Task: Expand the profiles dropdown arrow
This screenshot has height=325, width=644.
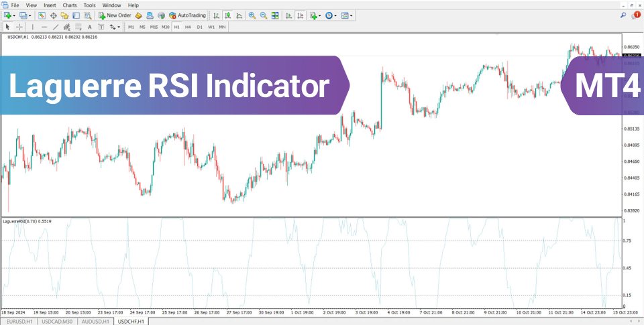Action: coord(30,15)
